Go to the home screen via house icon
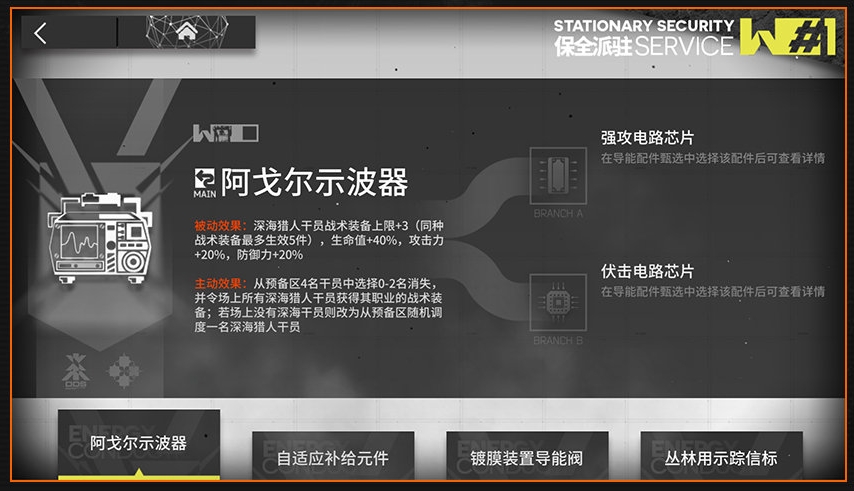The width and height of the screenshot is (854, 491). [x=186, y=32]
